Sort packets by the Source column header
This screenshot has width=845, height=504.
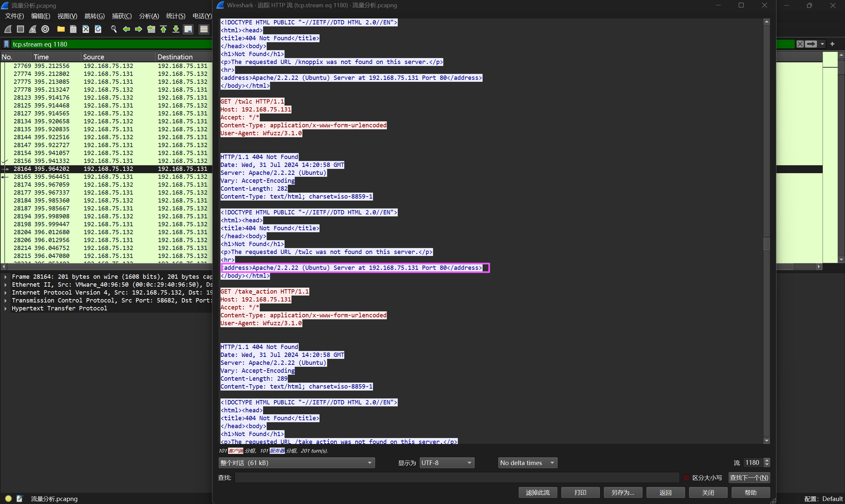[118, 57]
